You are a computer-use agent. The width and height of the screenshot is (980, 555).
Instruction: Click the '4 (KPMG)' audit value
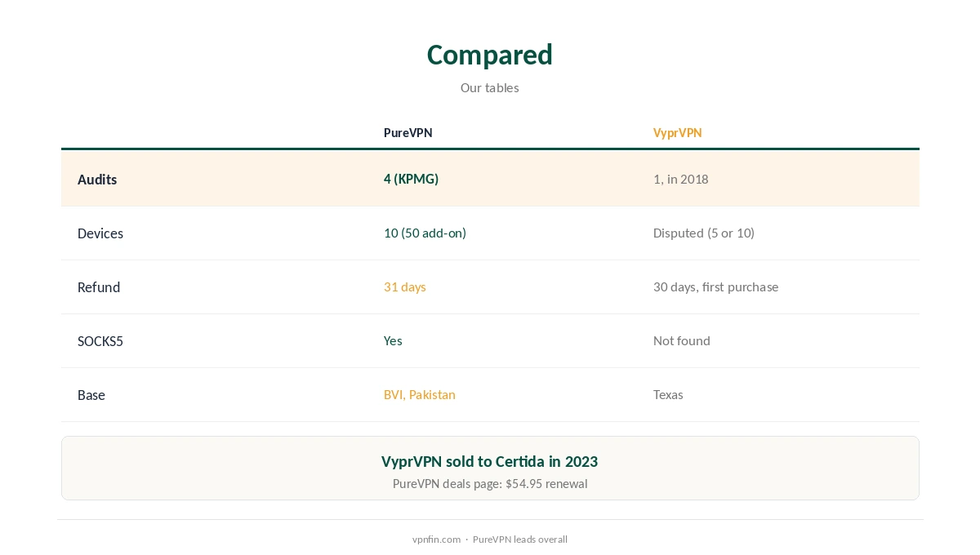[411, 179]
